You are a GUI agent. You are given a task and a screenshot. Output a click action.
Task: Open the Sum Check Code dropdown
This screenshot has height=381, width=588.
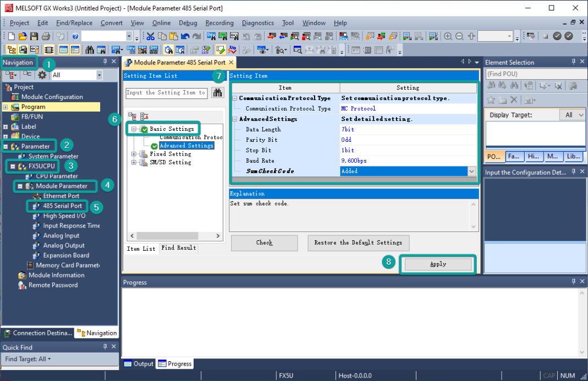(x=471, y=172)
